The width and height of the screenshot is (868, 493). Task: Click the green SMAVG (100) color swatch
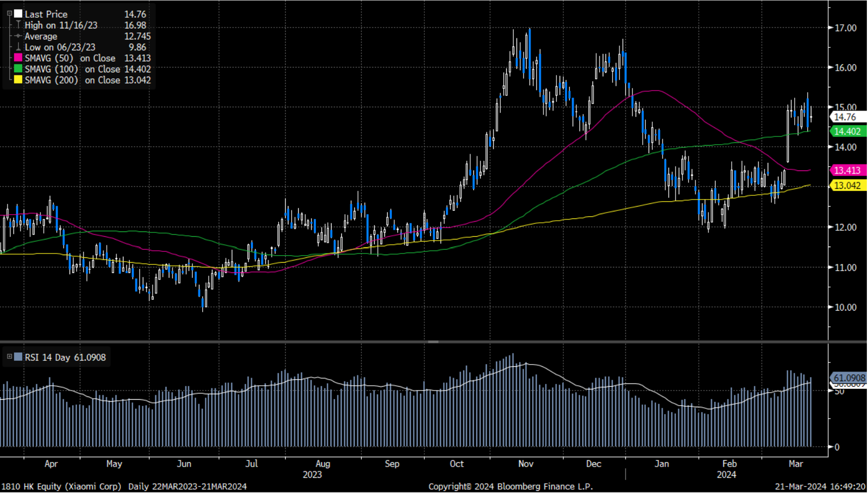click(18, 69)
